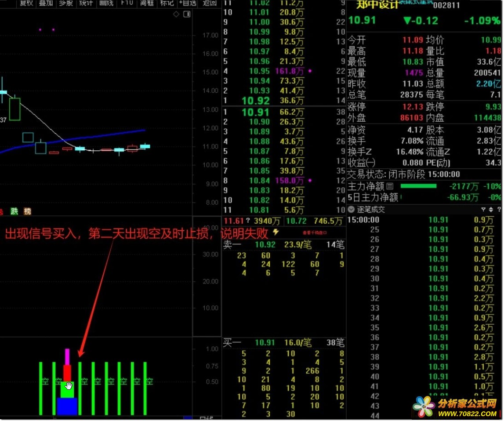Viewport: 504px width, 421px height.
Task: Click the orange 榜 tag below chart
Action: click(x=27, y=211)
